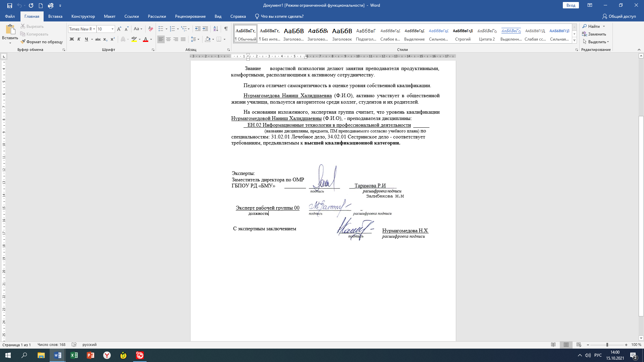This screenshot has width=644, height=362.
Task: Toggle bulleted list
Action: [x=161, y=29]
